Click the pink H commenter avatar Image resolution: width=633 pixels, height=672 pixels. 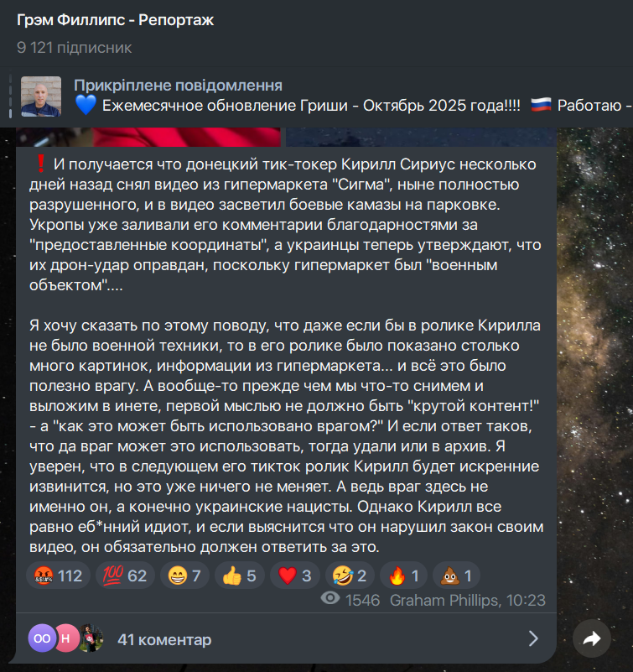66,638
